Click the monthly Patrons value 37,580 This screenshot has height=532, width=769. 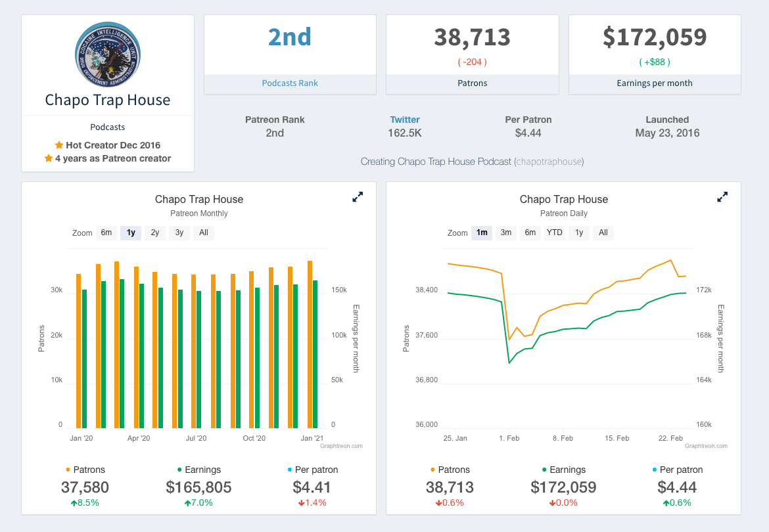click(x=85, y=487)
